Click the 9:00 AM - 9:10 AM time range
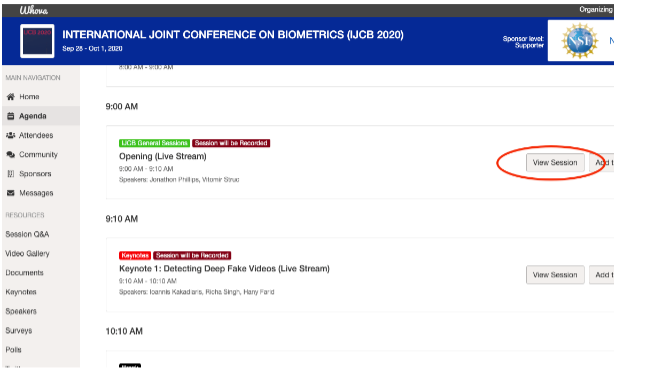 146,169
